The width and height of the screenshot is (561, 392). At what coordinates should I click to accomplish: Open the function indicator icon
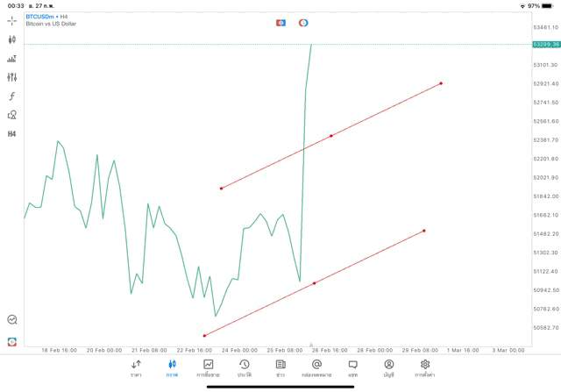tap(12, 96)
